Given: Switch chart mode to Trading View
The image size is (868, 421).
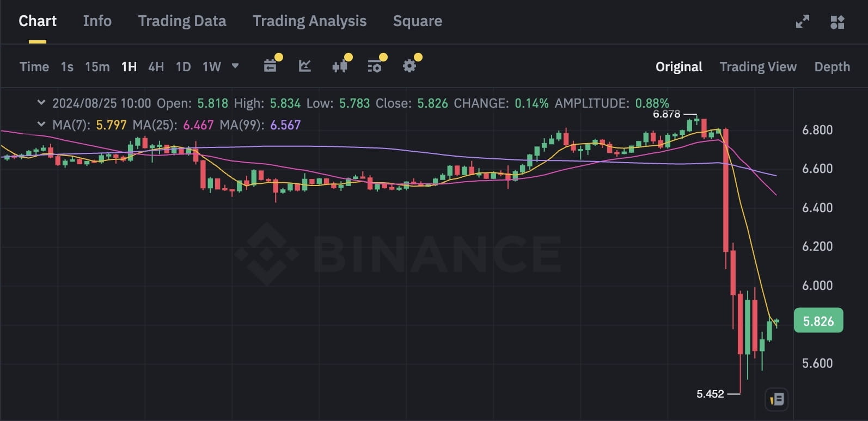Looking at the screenshot, I should [x=757, y=67].
